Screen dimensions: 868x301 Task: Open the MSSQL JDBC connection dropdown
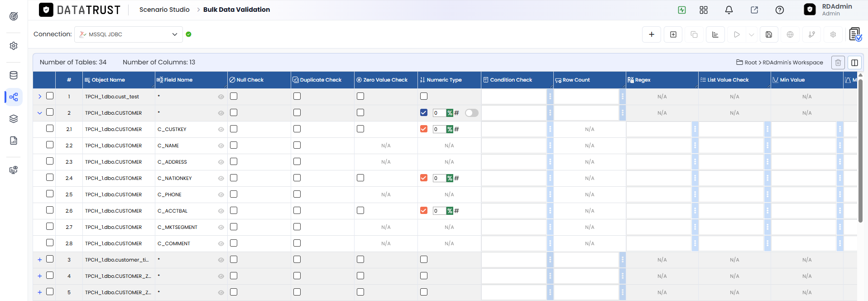click(129, 34)
